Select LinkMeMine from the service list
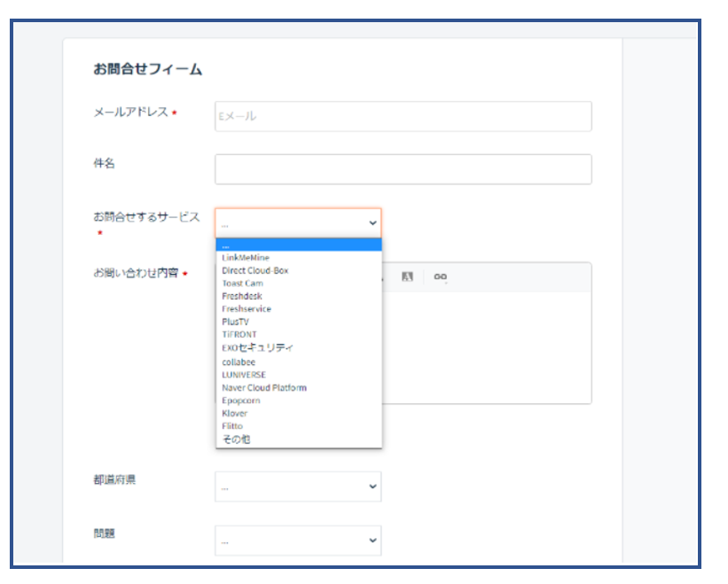This screenshot has height=584, width=728. 299,258
